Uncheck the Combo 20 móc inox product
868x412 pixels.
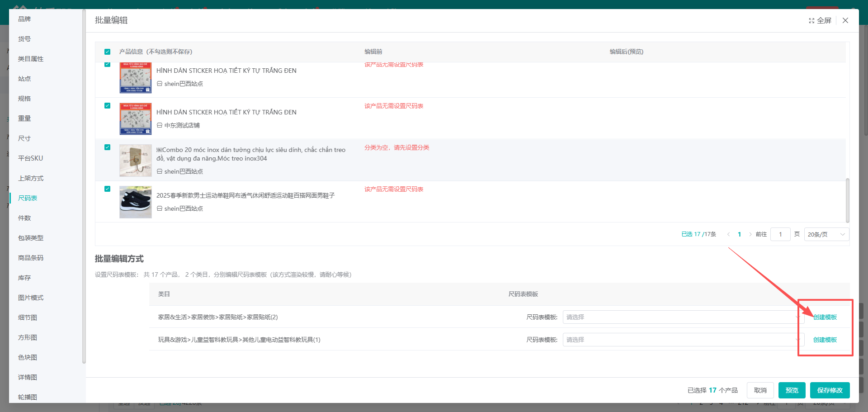pyautogui.click(x=107, y=147)
